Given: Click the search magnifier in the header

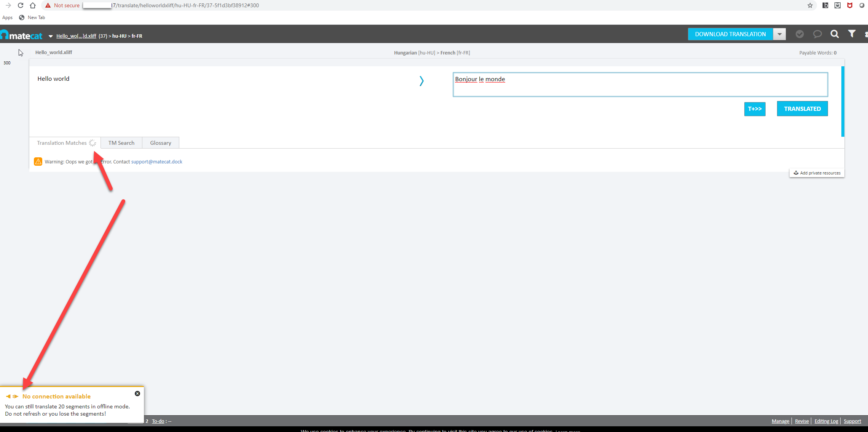Looking at the screenshot, I should 834,34.
